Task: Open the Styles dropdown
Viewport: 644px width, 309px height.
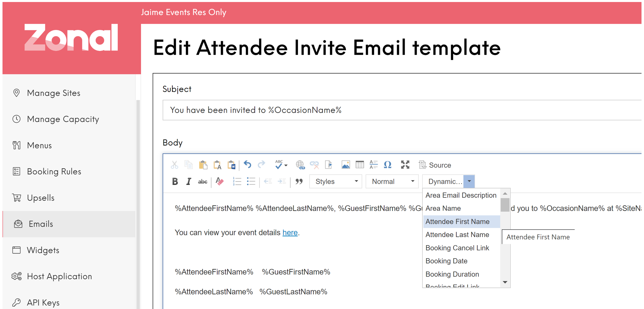Action: click(336, 181)
